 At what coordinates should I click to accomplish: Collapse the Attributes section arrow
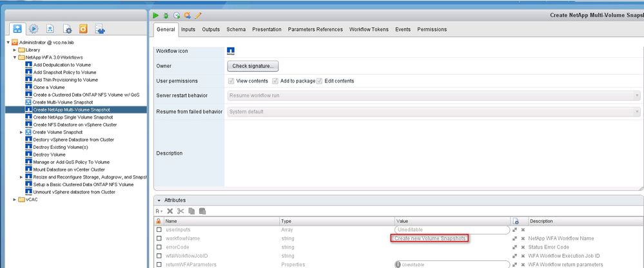pos(159,200)
